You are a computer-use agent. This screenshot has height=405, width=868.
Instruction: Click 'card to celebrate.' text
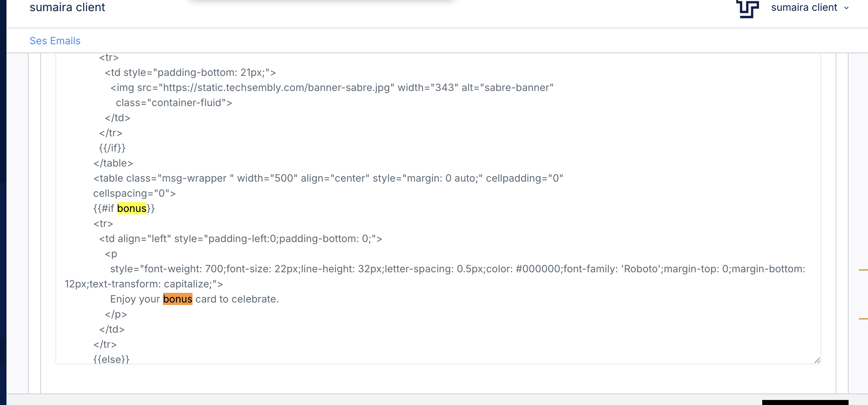tap(237, 299)
